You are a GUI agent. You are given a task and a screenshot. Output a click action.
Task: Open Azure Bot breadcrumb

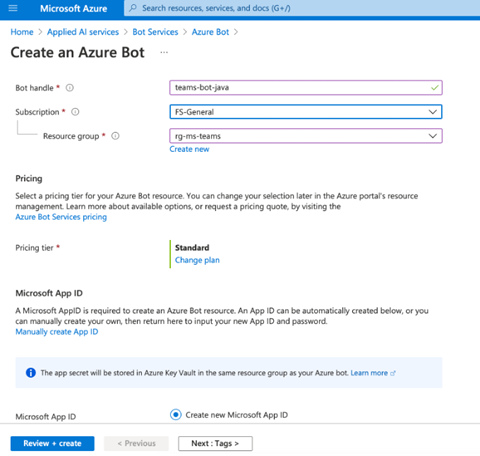[x=210, y=32]
